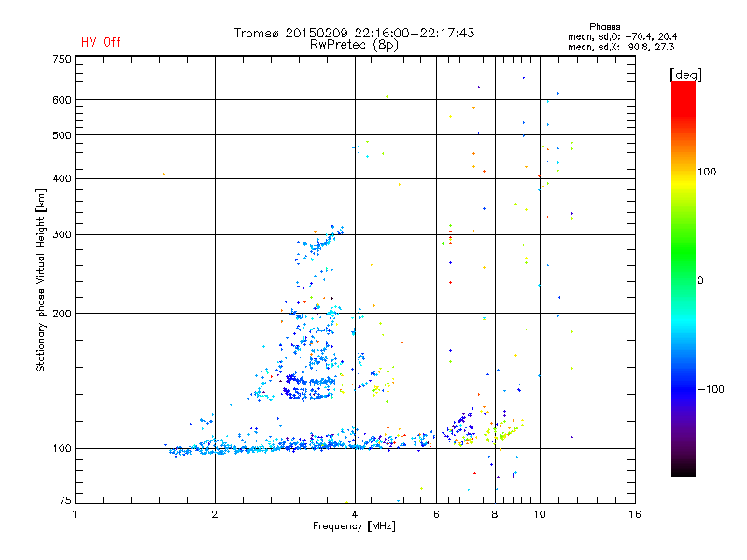Click the y-axis label '500'

click(62, 135)
